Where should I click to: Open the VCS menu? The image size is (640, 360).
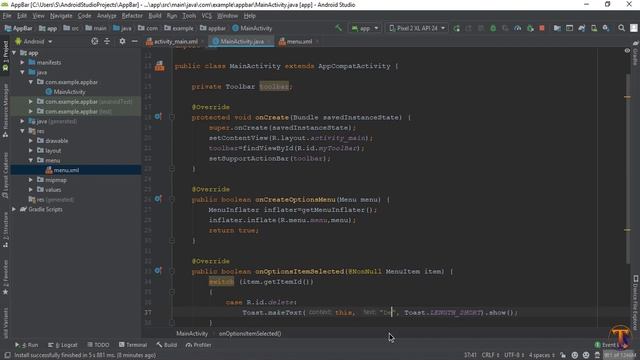(x=207, y=16)
